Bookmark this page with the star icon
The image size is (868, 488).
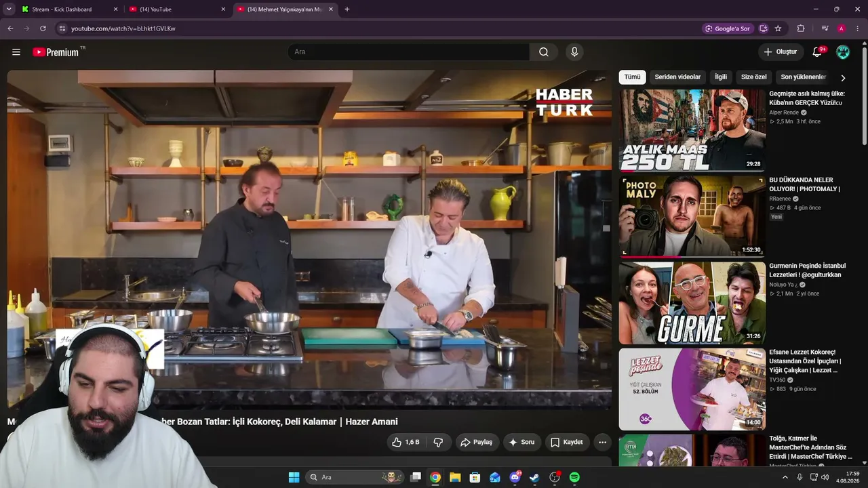pyautogui.click(x=778, y=28)
